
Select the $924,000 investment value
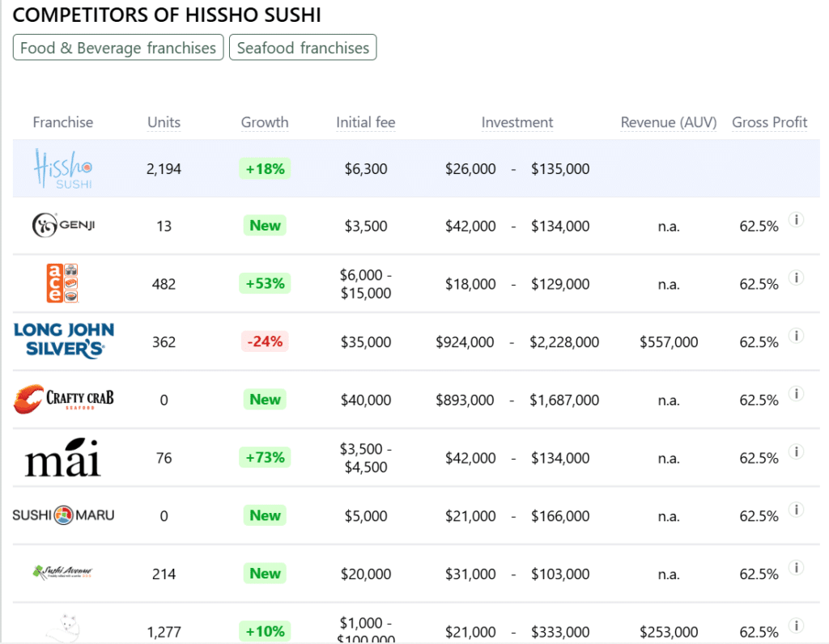(x=465, y=342)
